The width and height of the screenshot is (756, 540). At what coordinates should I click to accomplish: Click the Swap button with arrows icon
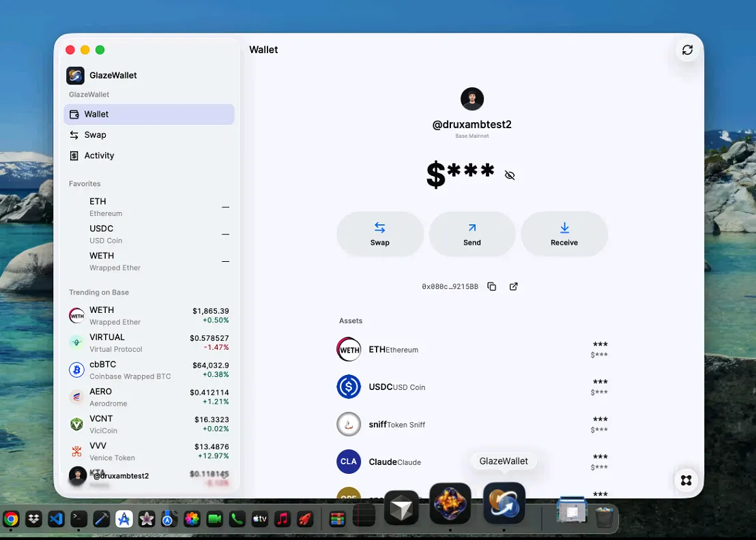[380, 234]
